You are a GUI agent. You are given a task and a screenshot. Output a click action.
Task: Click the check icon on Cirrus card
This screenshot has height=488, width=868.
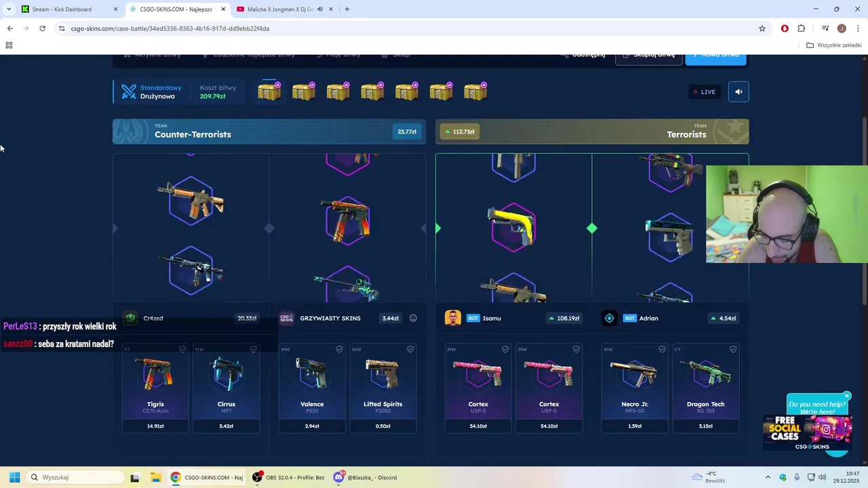pyautogui.click(x=254, y=349)
